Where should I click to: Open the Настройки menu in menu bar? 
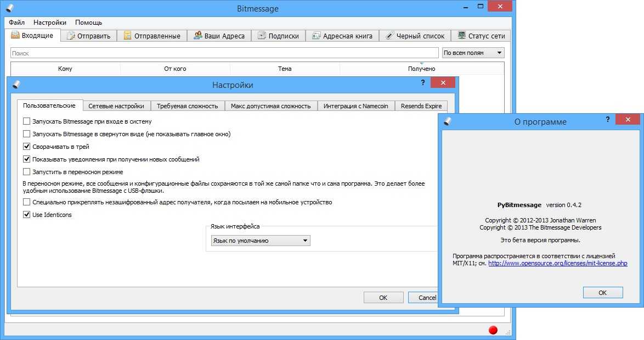[x=50, y=23]
